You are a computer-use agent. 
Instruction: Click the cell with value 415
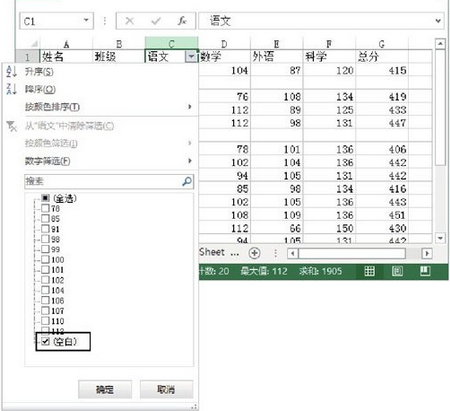(382, 70)
